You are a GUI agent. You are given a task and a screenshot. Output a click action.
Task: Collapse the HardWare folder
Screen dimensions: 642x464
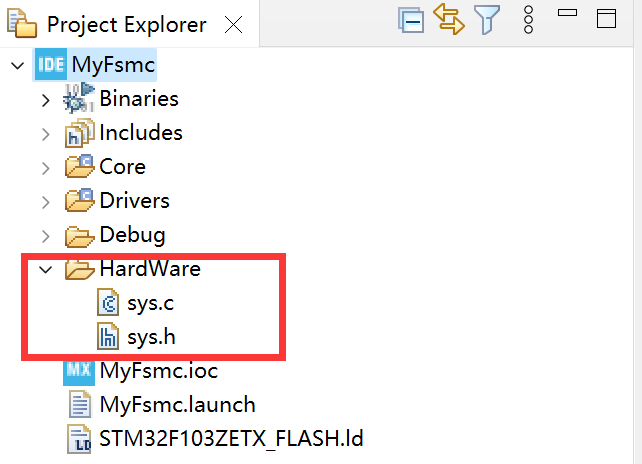tap(45, 269)
